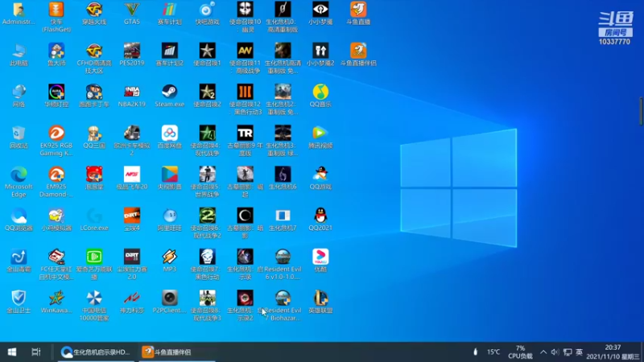The width and height of the screenshot is (644, 362).
Task: Select the 神力科莎 Assetto Corsa icon
Action: 132,302
